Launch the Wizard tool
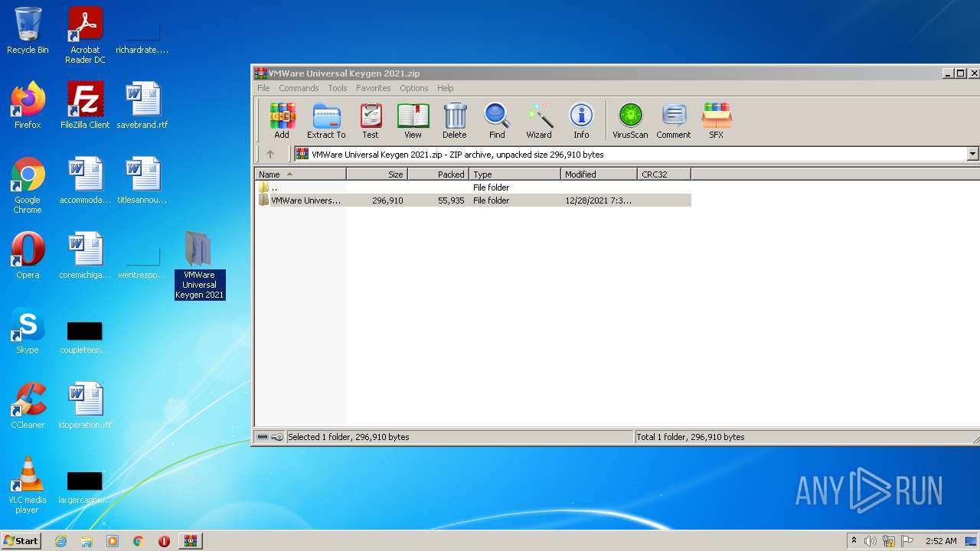This screenshot has height=551, width=980. tap(539, 120)
